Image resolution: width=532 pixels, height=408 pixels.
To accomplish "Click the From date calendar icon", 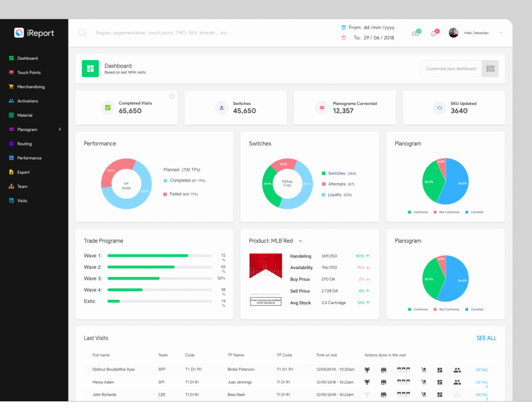I will 343,27.
